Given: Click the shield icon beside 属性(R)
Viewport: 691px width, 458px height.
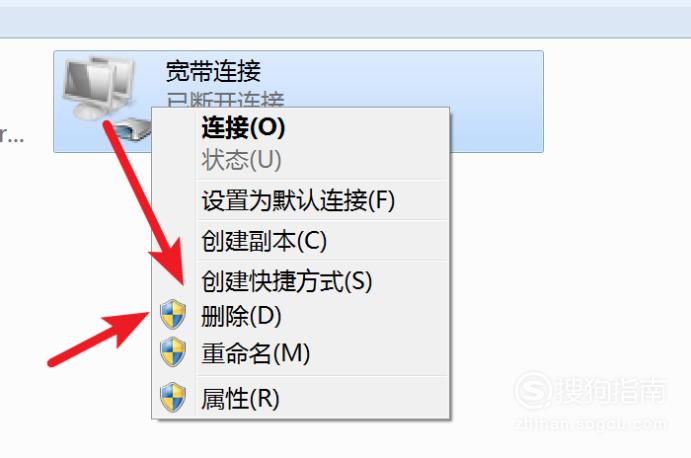Looking at the screenshot, I should [x=173, y=398].
